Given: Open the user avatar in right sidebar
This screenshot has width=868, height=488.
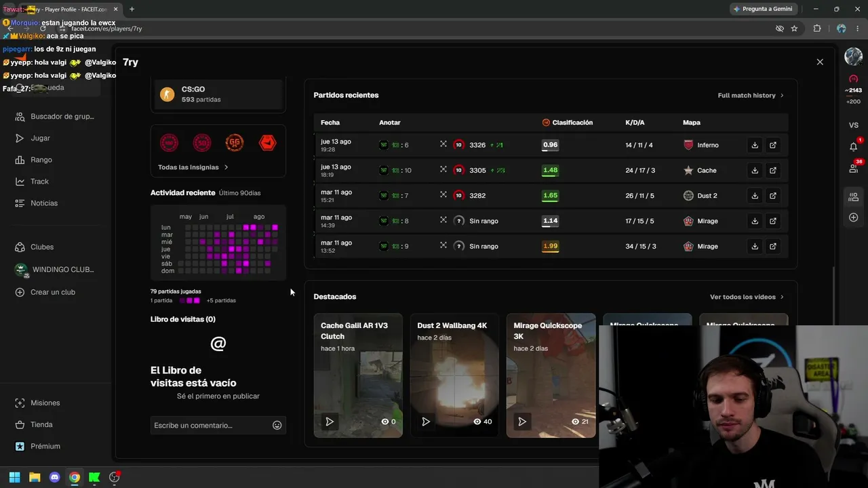Looking at the screenshot, I should (x=853, y=57).
